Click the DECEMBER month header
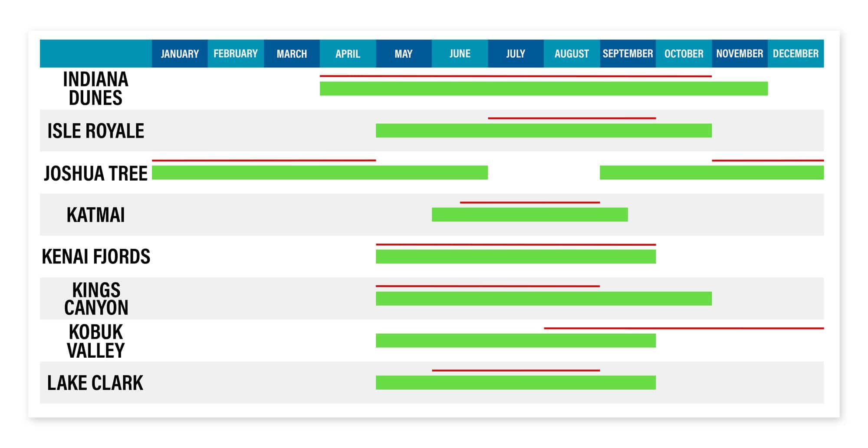 pos(796,54)
